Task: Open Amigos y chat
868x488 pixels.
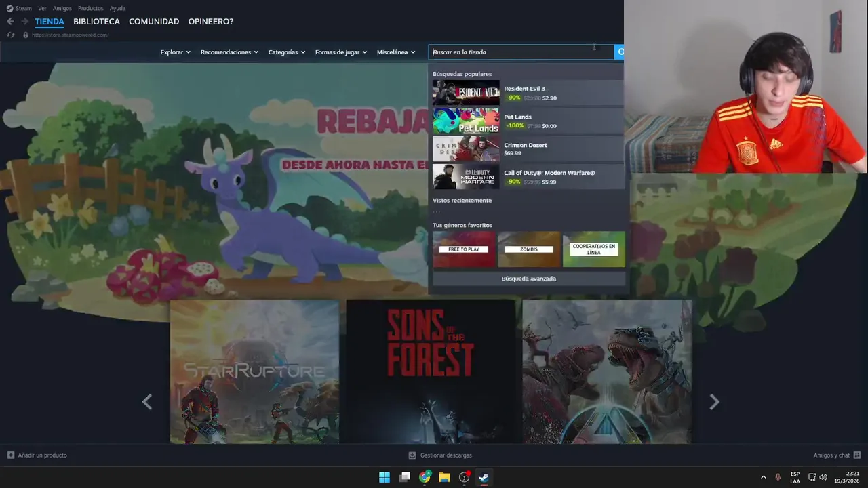Action: point(831,455)
